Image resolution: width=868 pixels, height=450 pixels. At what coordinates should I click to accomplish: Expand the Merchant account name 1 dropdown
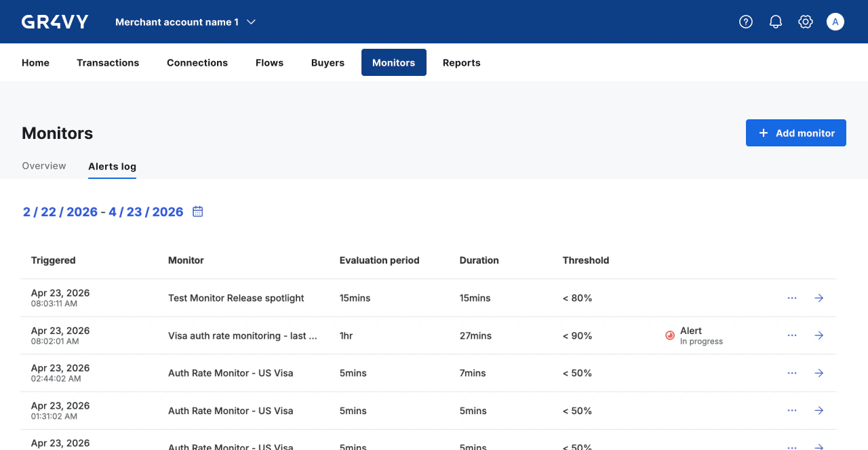click(185, 21)
